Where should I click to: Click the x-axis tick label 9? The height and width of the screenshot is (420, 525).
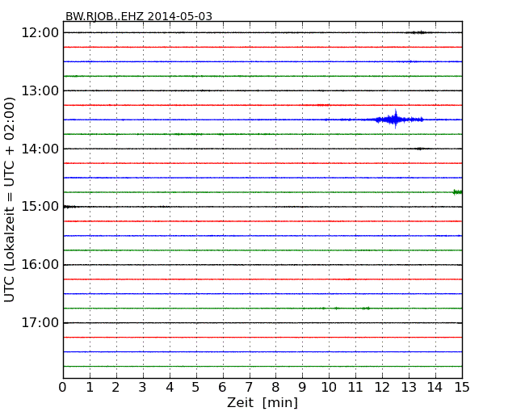click(x=302, y=387)
